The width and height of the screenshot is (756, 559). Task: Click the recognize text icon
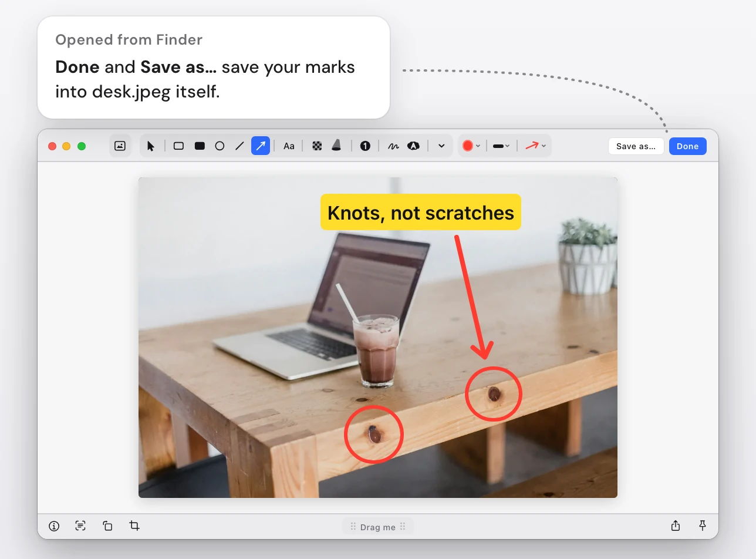tap(80, 526)
